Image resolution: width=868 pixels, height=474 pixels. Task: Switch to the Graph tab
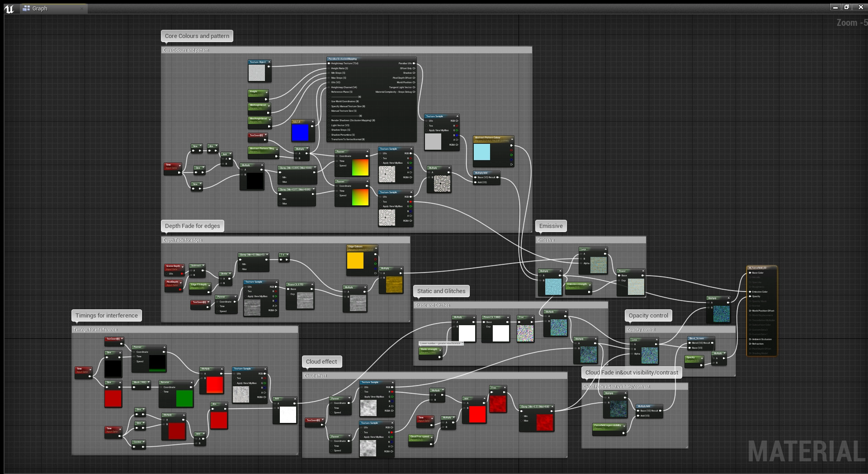[40, 9]
